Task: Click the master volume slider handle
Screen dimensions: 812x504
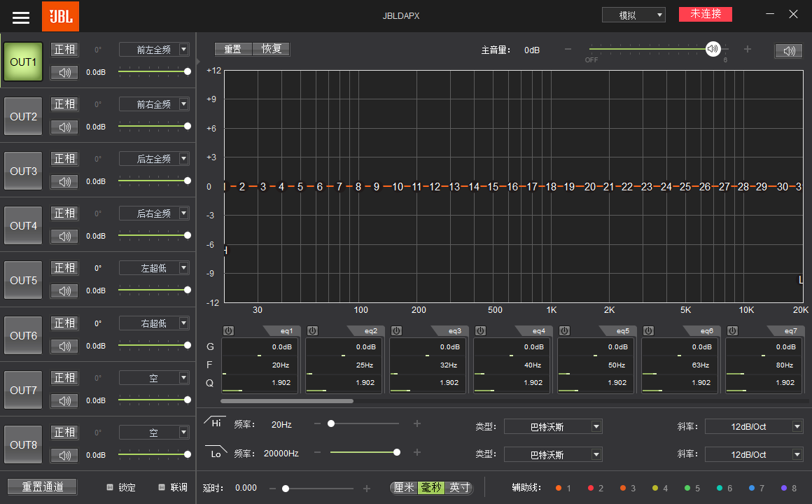Action: 713,49
